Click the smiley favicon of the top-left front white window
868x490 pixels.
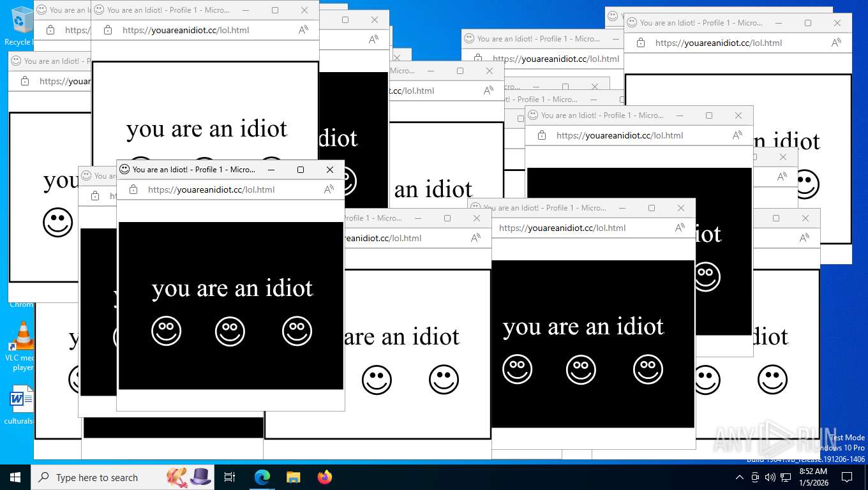[x=99, y=10]
